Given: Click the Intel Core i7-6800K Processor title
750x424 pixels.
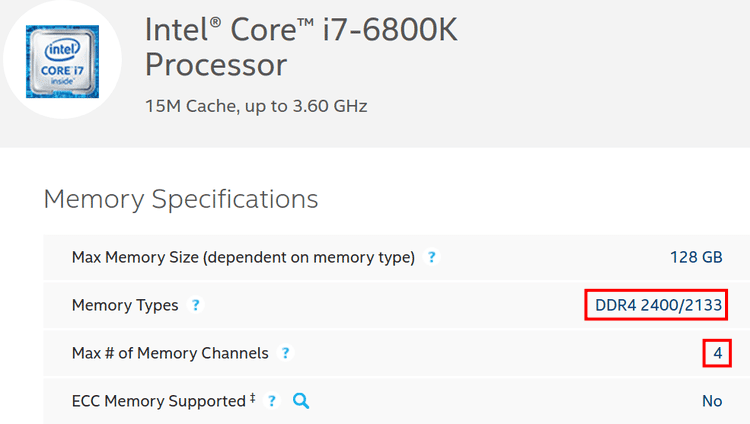Looking at the screenshot, I should click(301, 47).
